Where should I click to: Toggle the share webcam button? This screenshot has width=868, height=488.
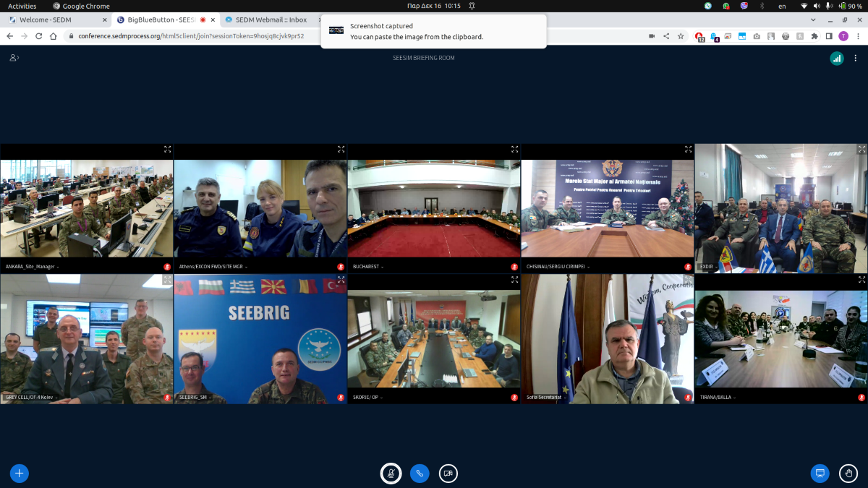point(448,474)
